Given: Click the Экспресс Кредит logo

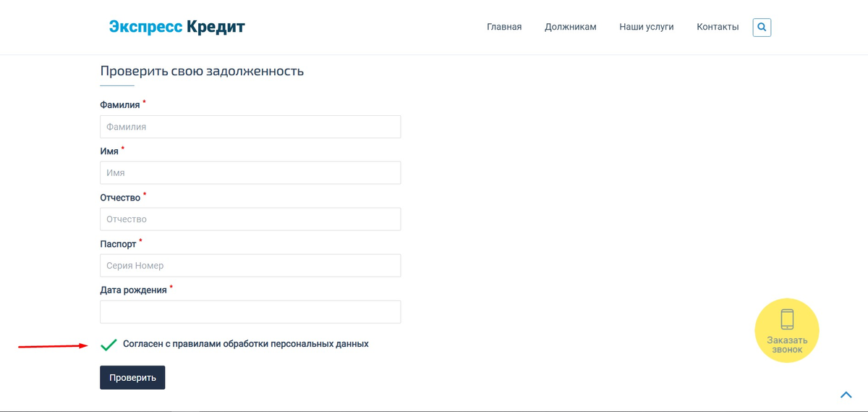Looking at the screenshot, I should tap(177, 27).
